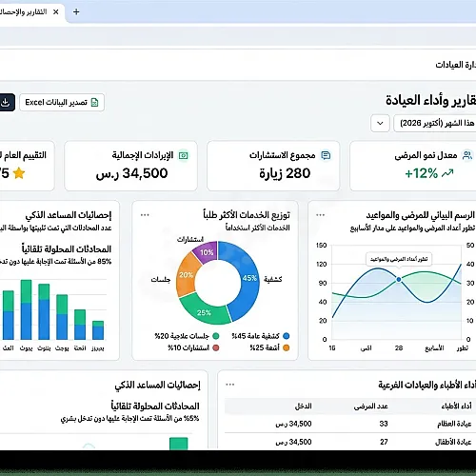Open more options on patients line chart card
Screen dimensions: 476x476
320,215
